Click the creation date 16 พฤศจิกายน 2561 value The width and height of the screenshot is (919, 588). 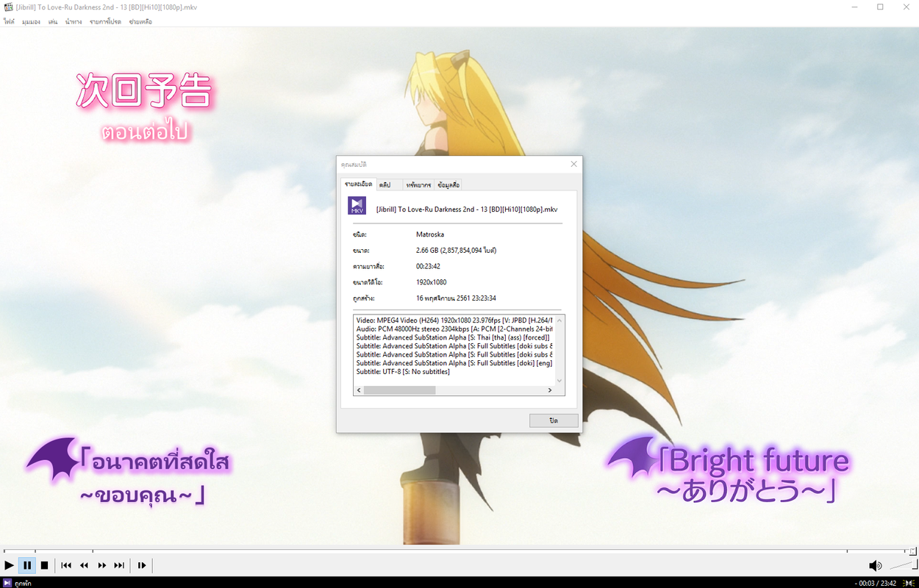(x=456, y=298)
